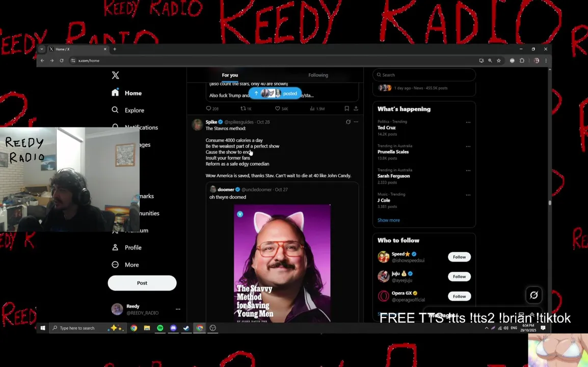The image size is (588, 367).
Task: Click Chrome back arrow
Action: pyautogui.click(x=42, y=61)
